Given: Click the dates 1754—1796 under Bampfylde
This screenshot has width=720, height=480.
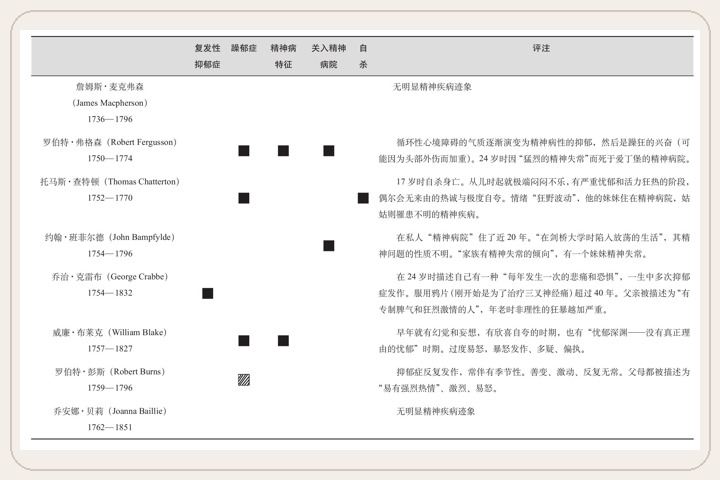Looking at the screenshot, I should pyautogui.click(x=110, y=254).
